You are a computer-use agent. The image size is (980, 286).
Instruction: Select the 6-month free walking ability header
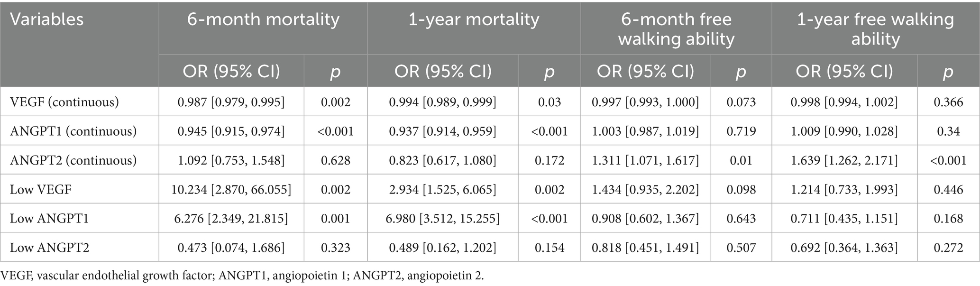[x=677, y=29]
